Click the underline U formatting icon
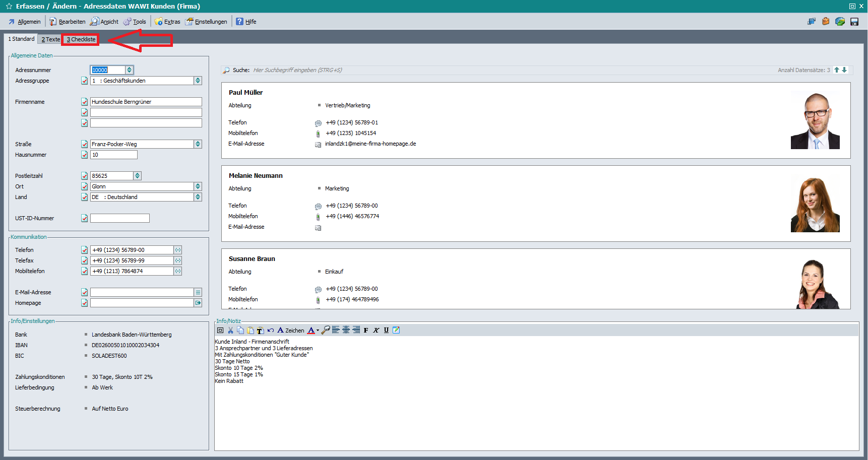Screen dimensions: 868x460 [386, 331]
